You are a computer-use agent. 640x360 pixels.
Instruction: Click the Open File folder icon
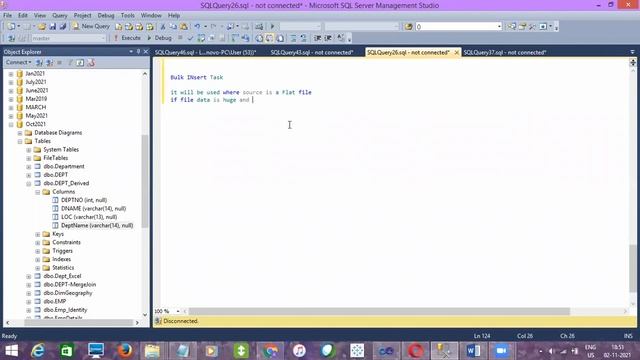[x=42, y=27]
